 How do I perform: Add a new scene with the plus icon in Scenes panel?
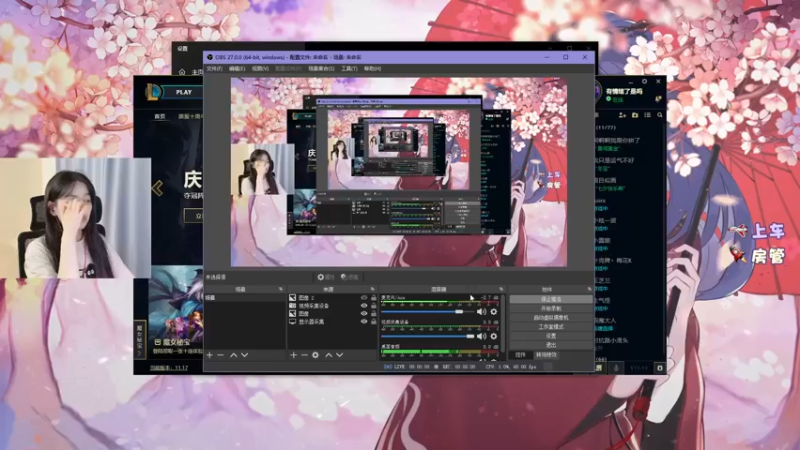point(210,355)
